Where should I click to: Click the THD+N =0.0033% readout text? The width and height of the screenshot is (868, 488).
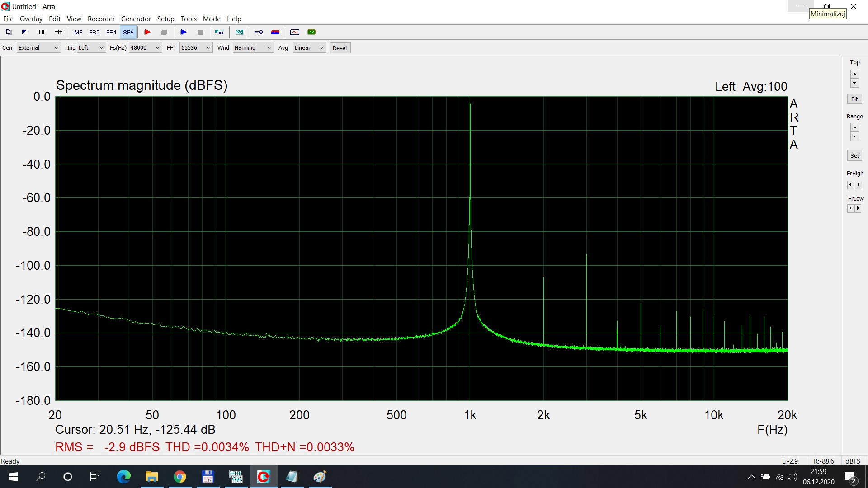[x=305, y=447]
